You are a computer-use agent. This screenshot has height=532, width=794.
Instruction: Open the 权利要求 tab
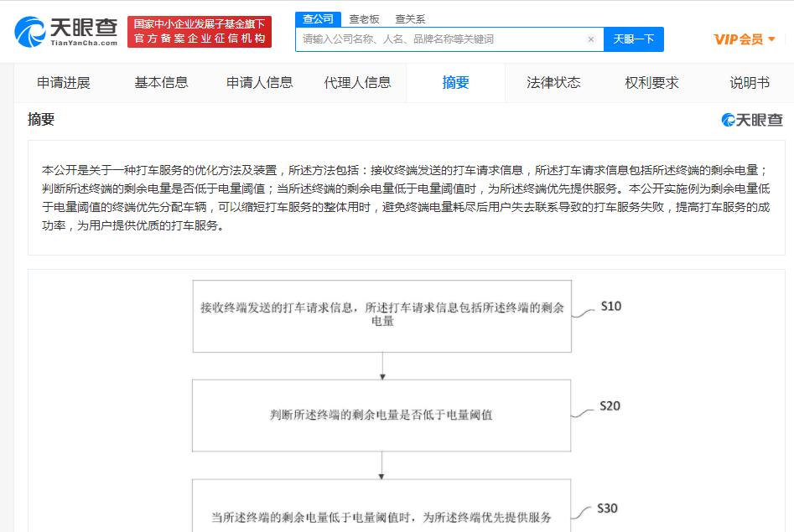pos(651,82)
